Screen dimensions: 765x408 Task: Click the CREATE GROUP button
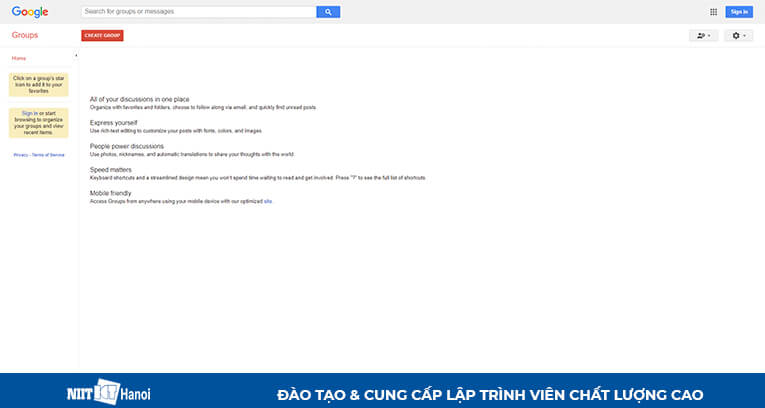pyautogui.click(x=102, y=36)
